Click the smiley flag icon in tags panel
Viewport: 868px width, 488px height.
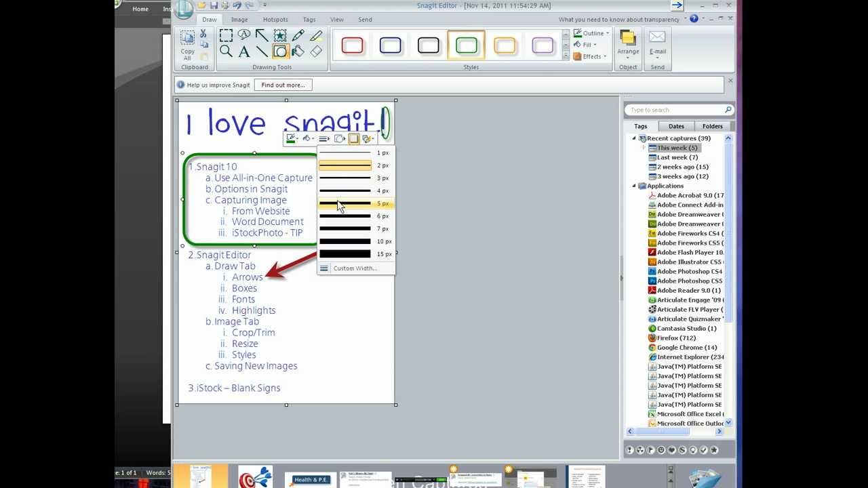point(661,450)
